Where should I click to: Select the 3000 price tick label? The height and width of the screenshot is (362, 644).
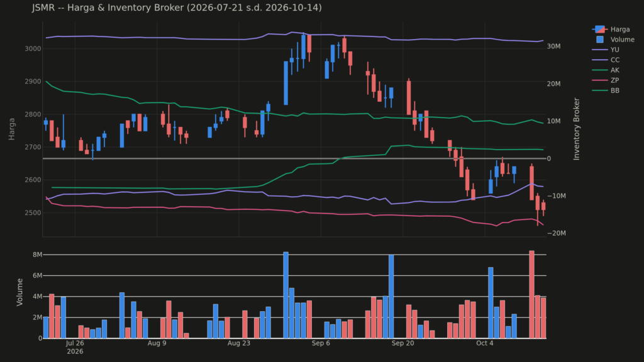[33, 48]
